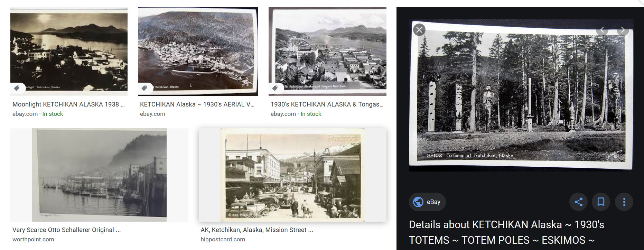
Task: Click product tag icon on aerial view image
Action: [x=144, y=88]
